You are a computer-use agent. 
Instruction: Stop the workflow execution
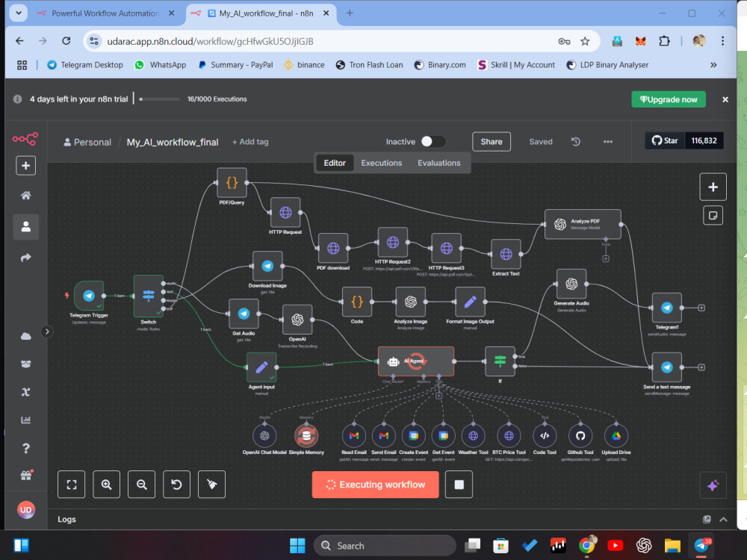(x=459, y=485)
